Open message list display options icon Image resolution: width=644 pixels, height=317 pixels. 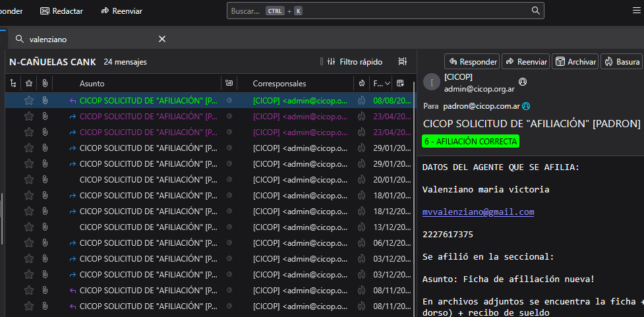402,61
